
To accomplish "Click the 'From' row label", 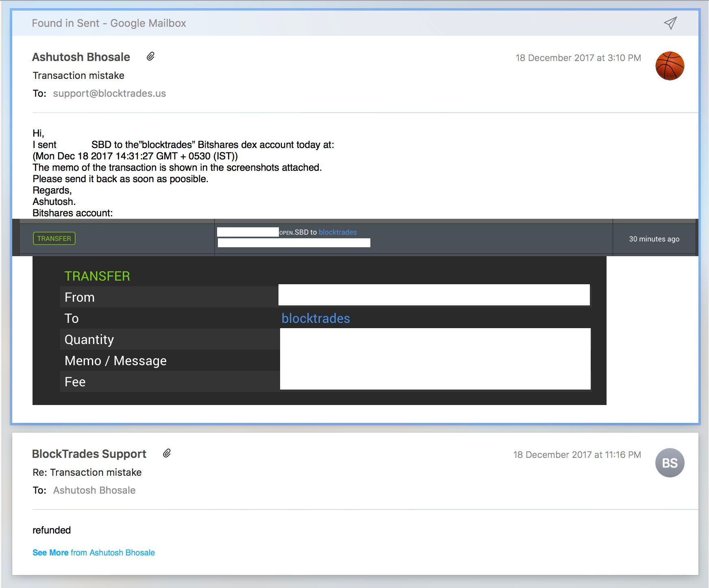I will 80,297.
